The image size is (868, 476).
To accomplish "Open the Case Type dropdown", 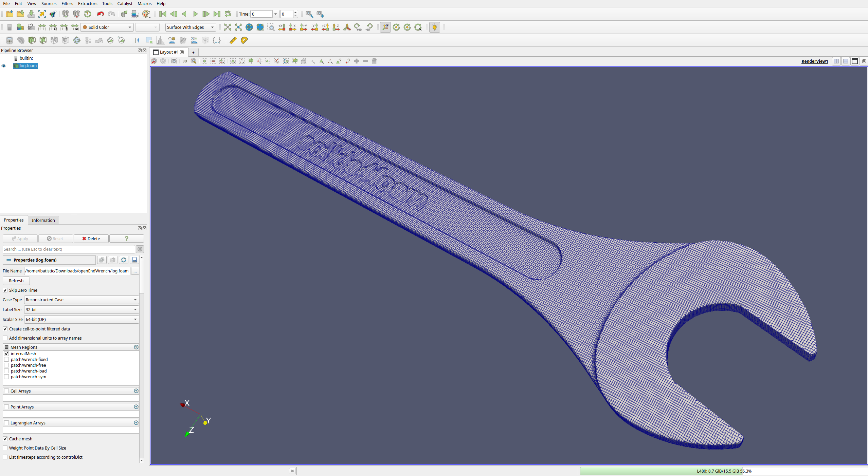I will pos(82,300).
